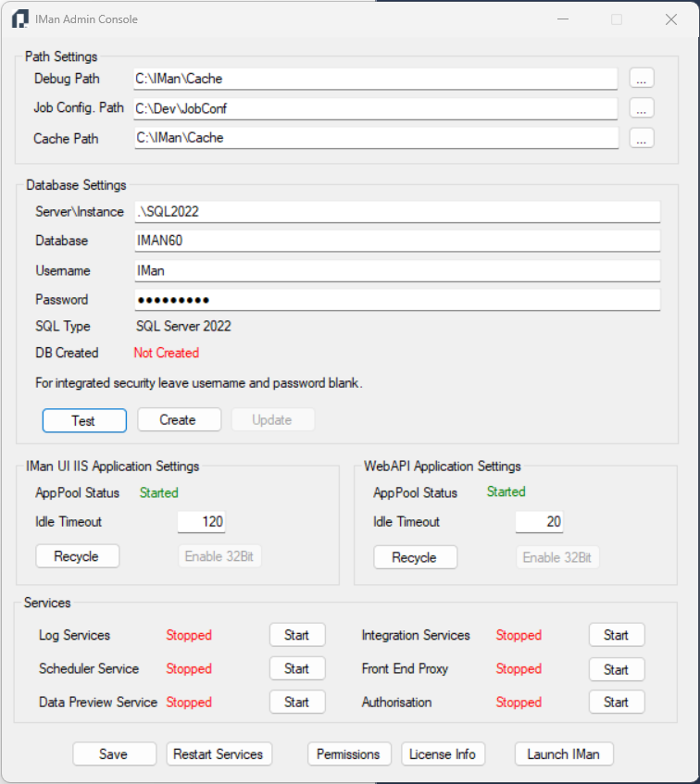This screenshot has width=700, height=784.
Task: Click the Create database button
Action: coord(179,419)
